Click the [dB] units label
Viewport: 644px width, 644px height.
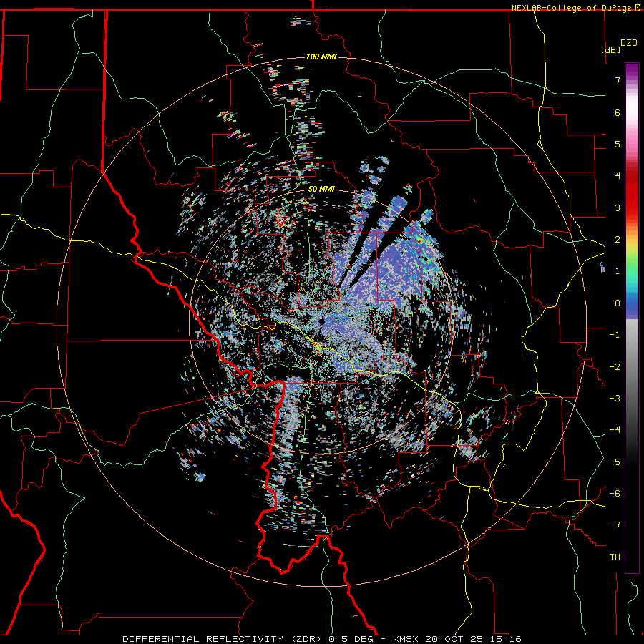coord(610,49)
